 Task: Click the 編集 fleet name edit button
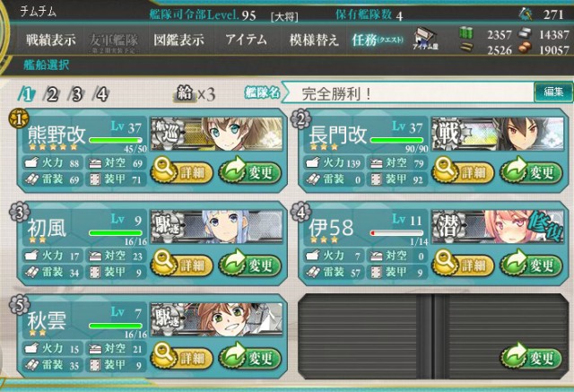click(x=553, y=91)
